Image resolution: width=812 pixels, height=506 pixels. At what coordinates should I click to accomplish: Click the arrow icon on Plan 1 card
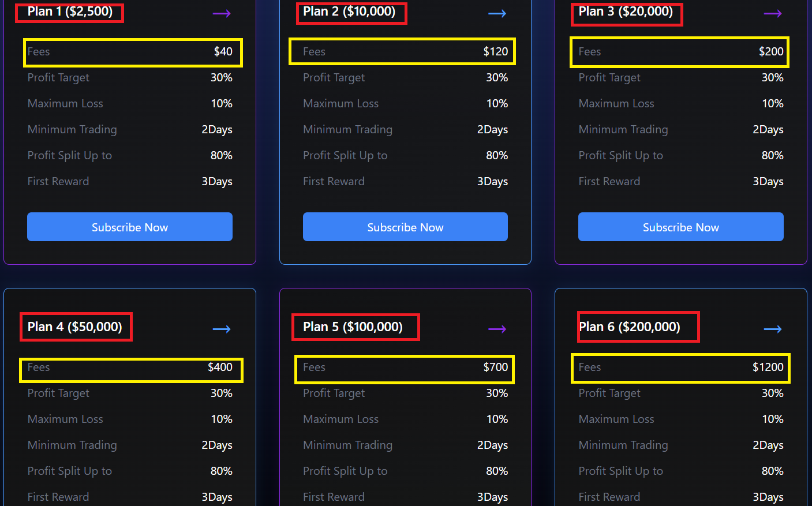[x=222, y=13]
